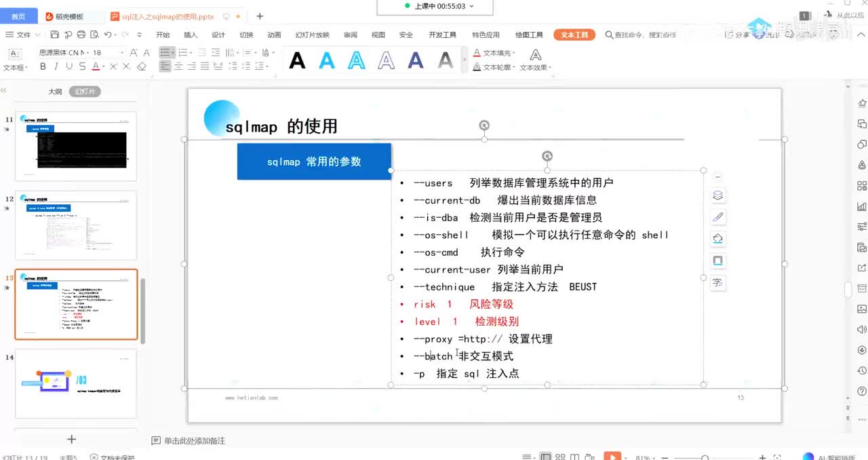Screen dimensions: 868x460
Task: Switch slide panel to 大纲 outline view
Action: 55,92
